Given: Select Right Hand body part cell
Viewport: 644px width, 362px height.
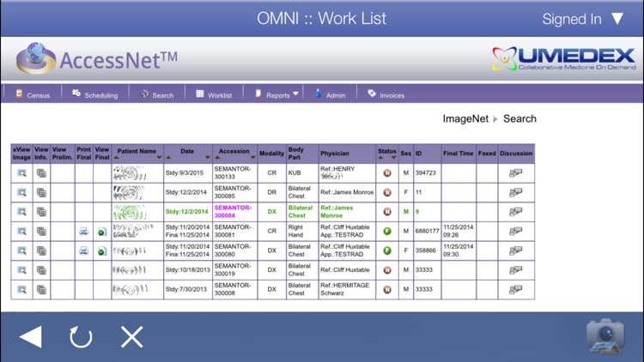Looking at the screenshot, I should click(302, 232).
